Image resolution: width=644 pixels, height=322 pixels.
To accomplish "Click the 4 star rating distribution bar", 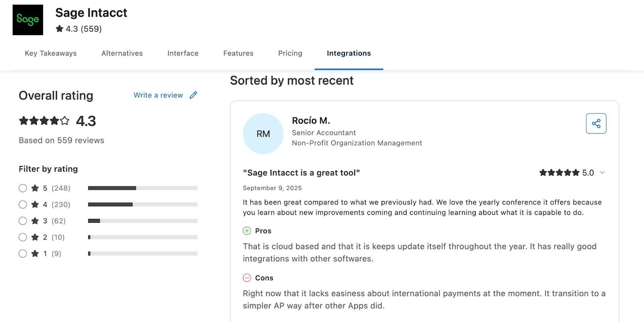I will coord(142,204).
